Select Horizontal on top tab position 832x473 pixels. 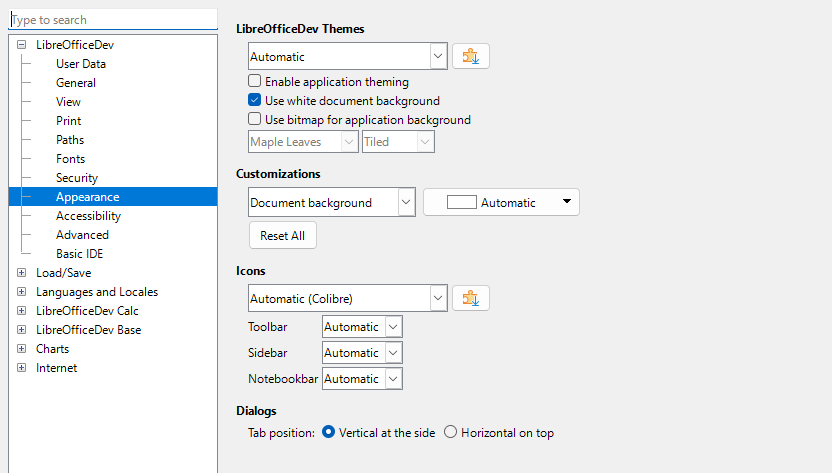[450, 432]
